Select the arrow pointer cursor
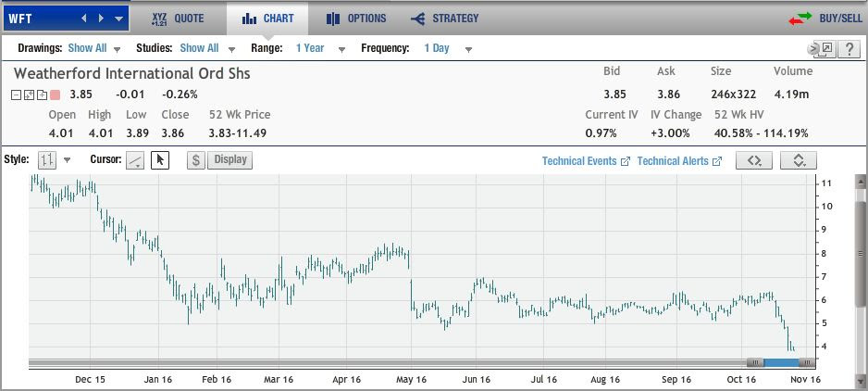The image size is (868, 391). click(160, 160)
